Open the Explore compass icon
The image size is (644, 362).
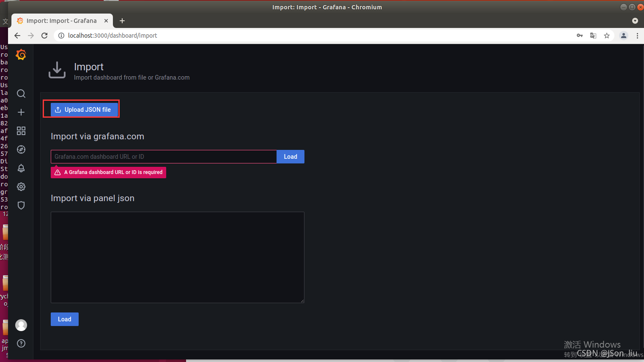click(x=21, y=149)
